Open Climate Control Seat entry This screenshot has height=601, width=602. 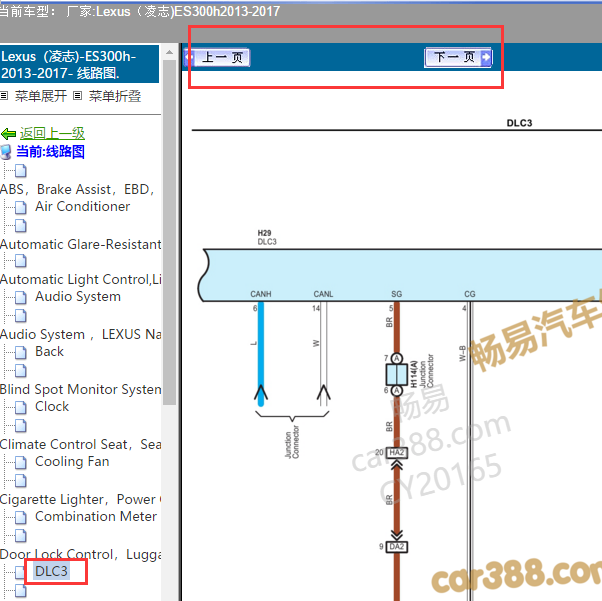coord(81,444)
